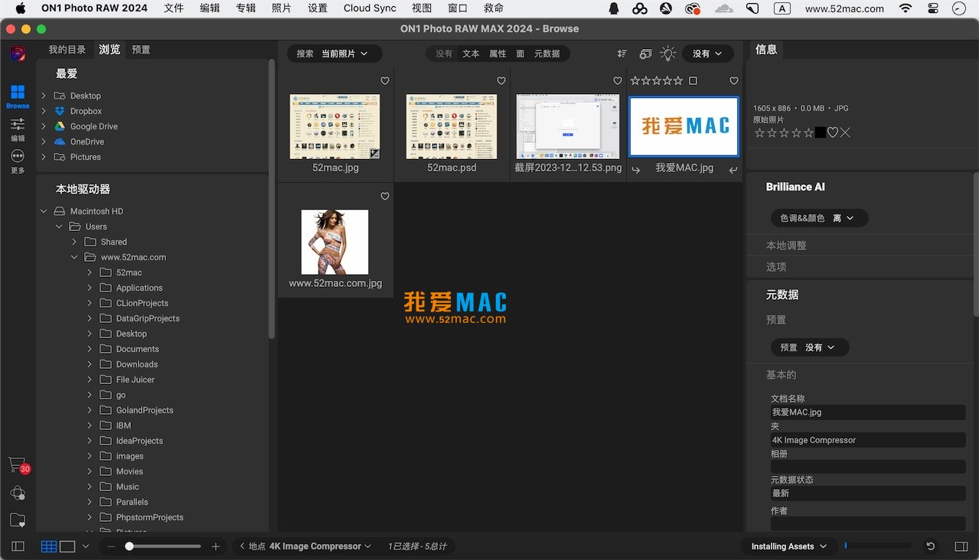The height and width of the screenshot is (560, 979).
Task: Open the QQ penguin menu bar icon
Action: (x=614, y=8)
